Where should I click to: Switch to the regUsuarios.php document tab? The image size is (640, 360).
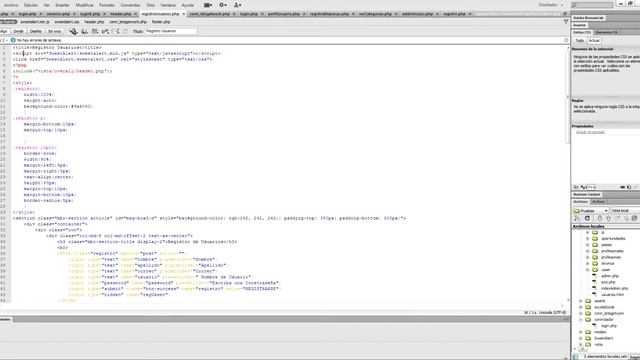click(x=160, y=14)
